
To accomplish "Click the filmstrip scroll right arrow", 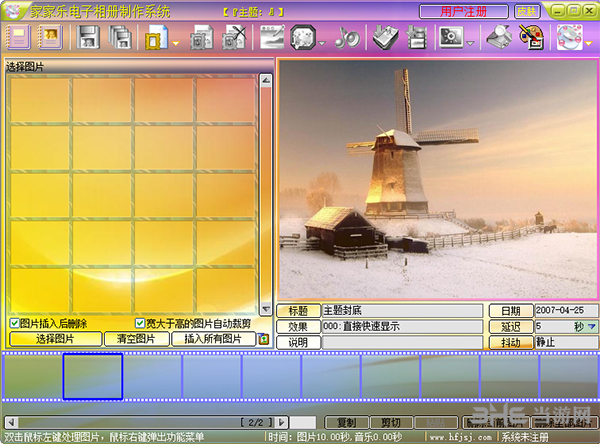I will coord(282,423).
